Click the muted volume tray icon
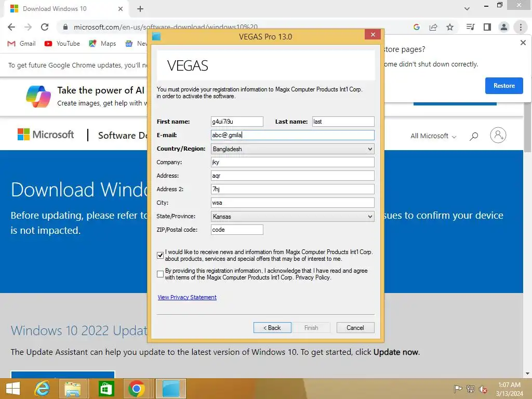Screen dimensions: 532x399 (x=483, y=389)
